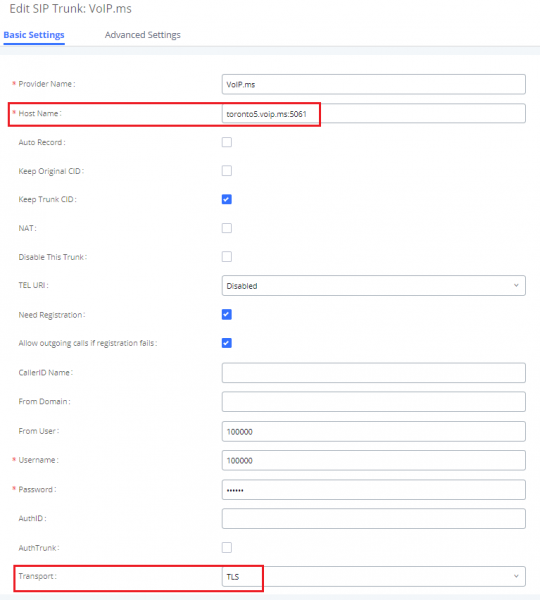The height and width of the screenshot is (600, 540).
Task: Open the TEL URI dropdown
Action: click(374, 285)
